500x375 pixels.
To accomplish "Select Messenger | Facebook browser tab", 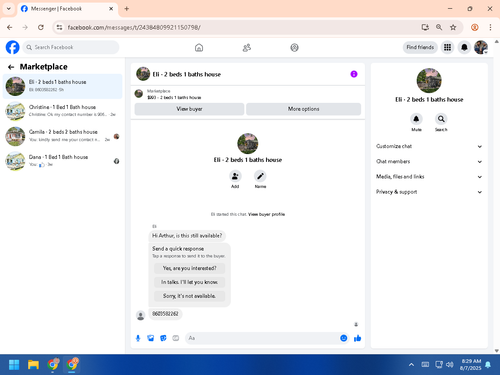I will pos(67,9).
